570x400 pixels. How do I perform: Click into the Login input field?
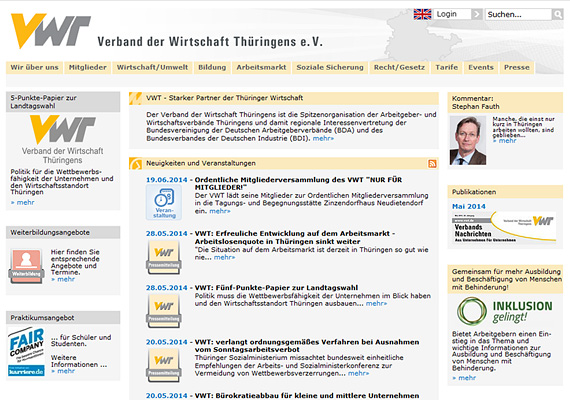point(453,14)
